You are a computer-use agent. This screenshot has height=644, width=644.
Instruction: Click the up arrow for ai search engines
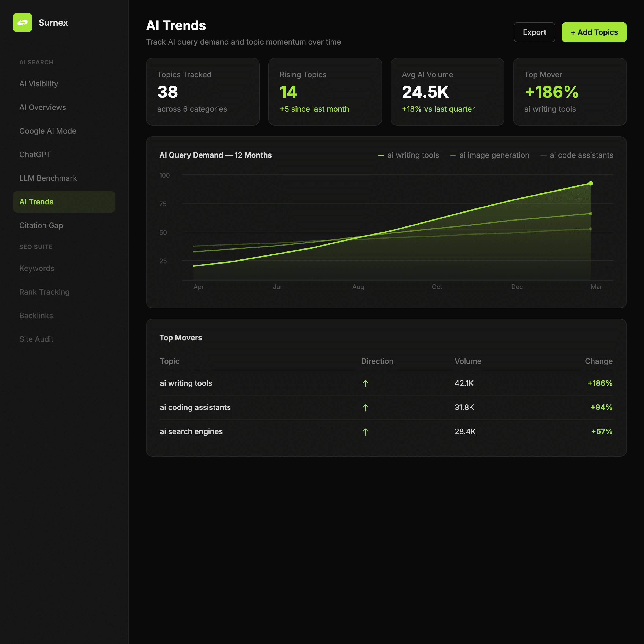tap(365, 432)
